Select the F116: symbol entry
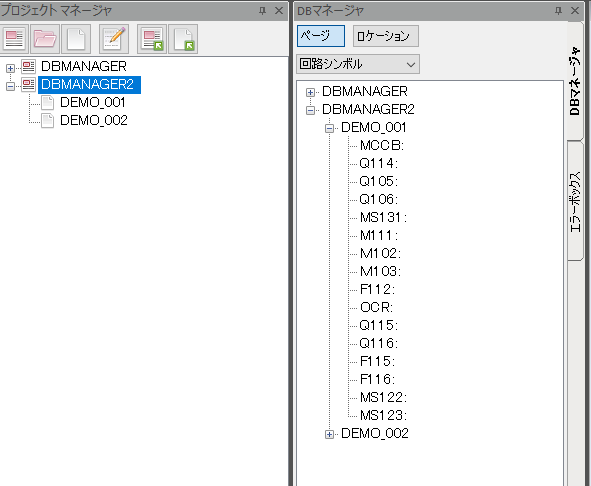591x486 pixels. coord(377,380)
